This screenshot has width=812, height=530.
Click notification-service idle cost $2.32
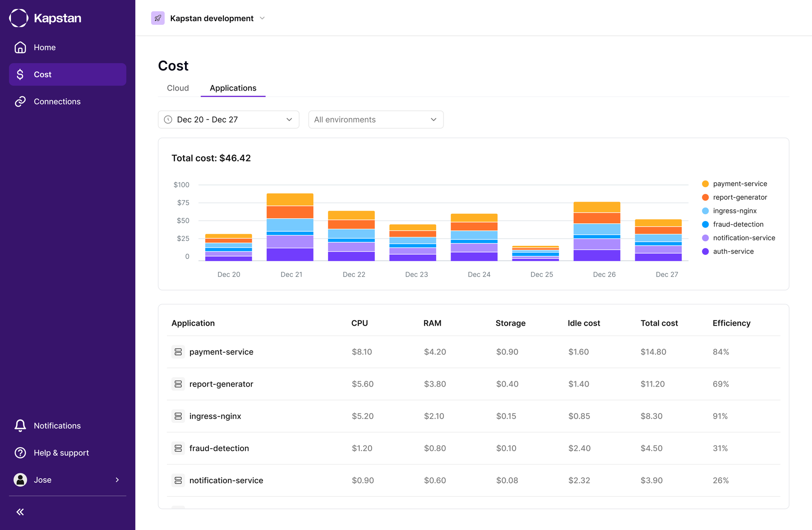[579, 480]
